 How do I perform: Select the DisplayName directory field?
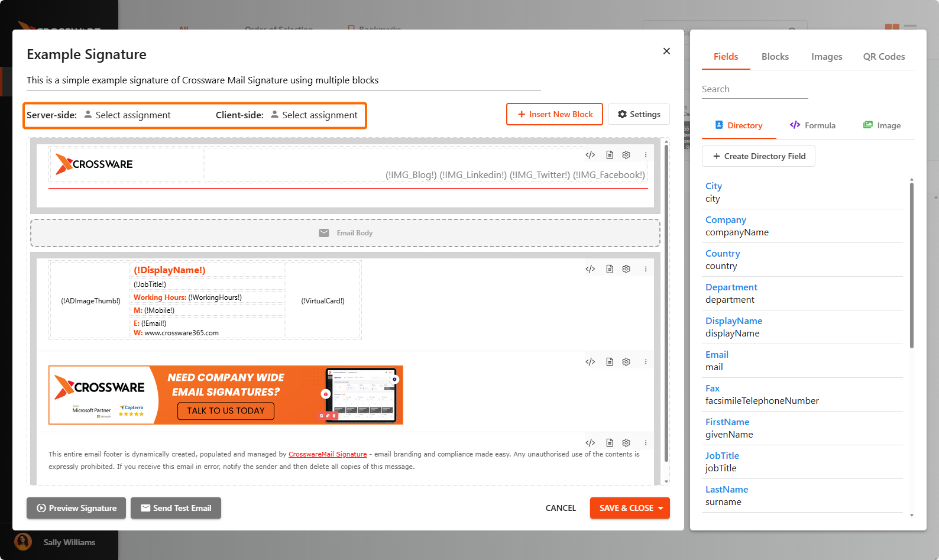733,321
